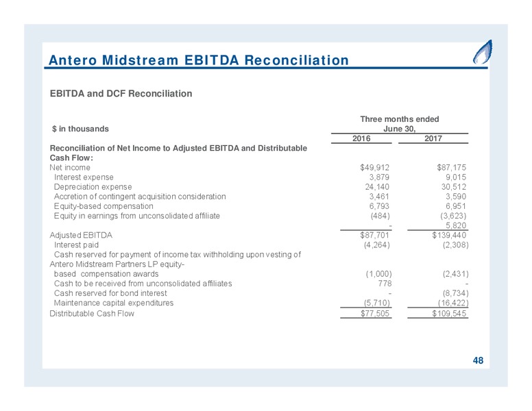This screenshot has width=532, height=411.
Task: Click the '$ in thousands' label
Action: point(80,129)
